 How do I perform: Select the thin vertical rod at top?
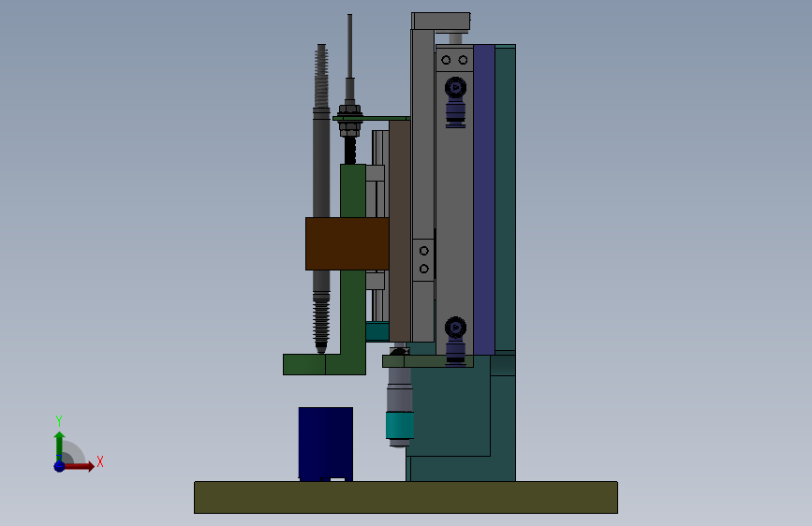[350, 47]
